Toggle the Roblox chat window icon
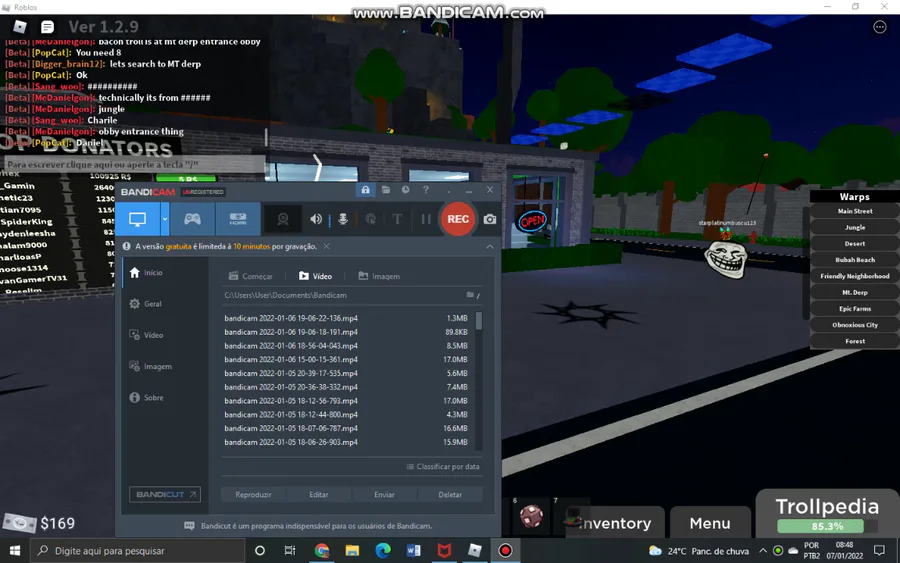900x563 pixels. pos(48,26)
